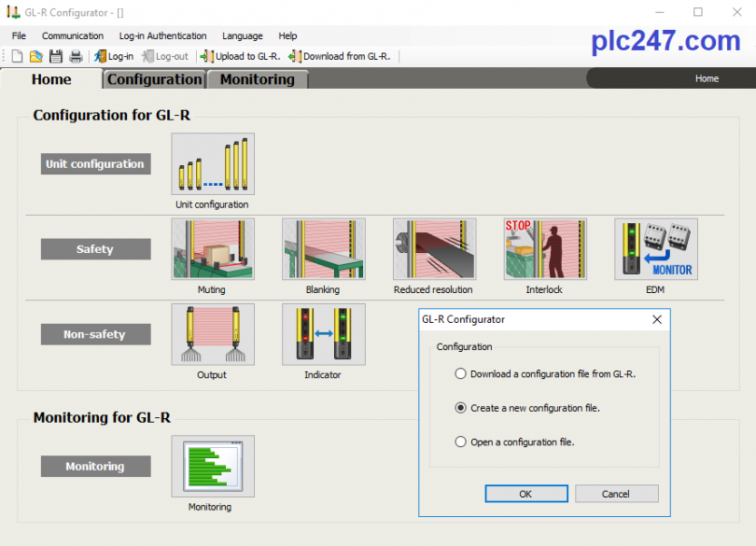Viewport: 756px width, 546px height.
Task: Open the Blanking configuration icon
Action: (322, 249)
